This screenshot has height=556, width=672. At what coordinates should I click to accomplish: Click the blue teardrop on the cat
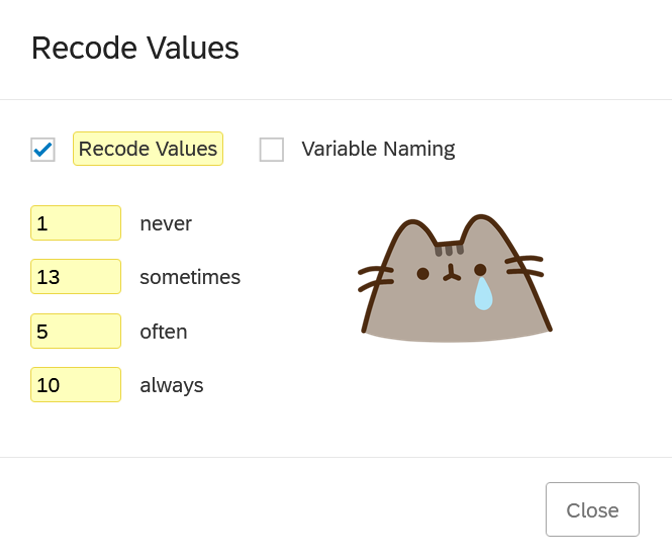tap(483, 294)
